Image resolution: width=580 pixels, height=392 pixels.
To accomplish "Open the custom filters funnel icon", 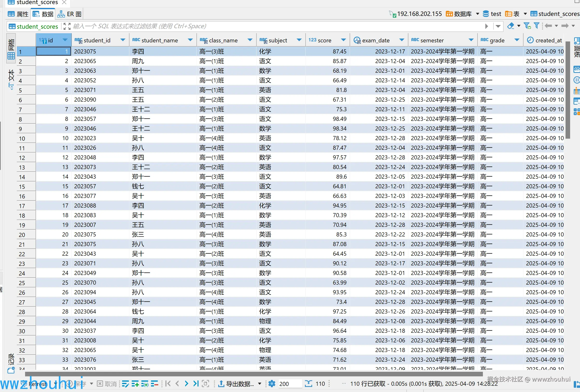I will tap(537, 26).
